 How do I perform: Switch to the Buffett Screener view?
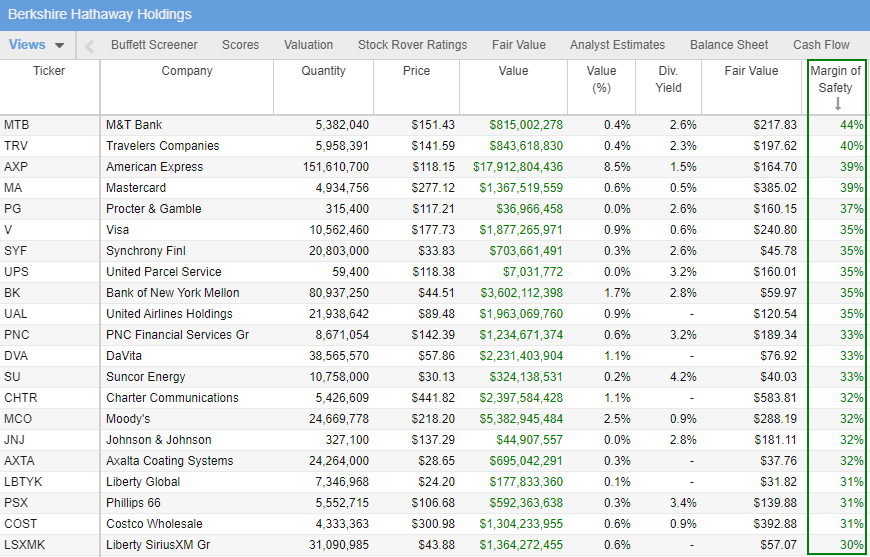coord(154,45)
